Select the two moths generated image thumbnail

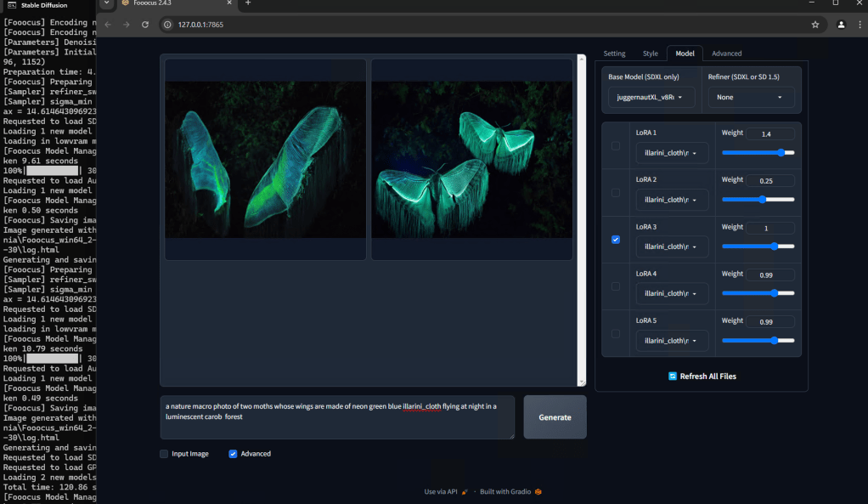471,159
